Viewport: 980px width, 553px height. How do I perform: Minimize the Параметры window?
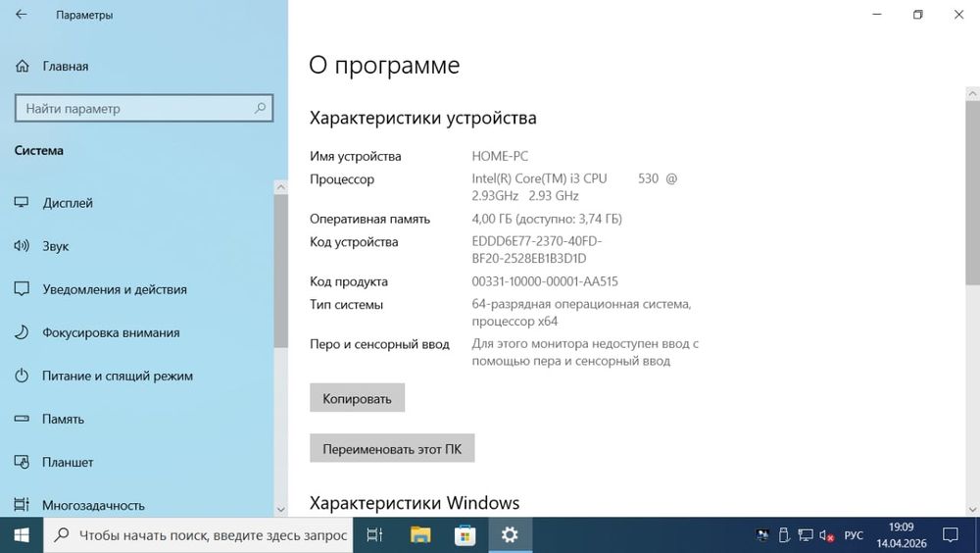click(877, 15)
